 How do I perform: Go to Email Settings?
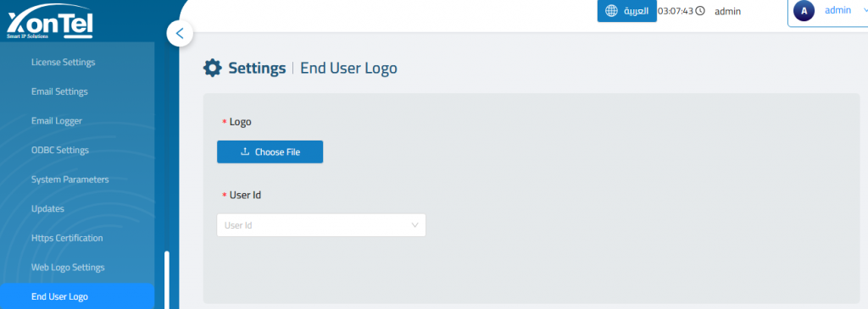point(59,91)
